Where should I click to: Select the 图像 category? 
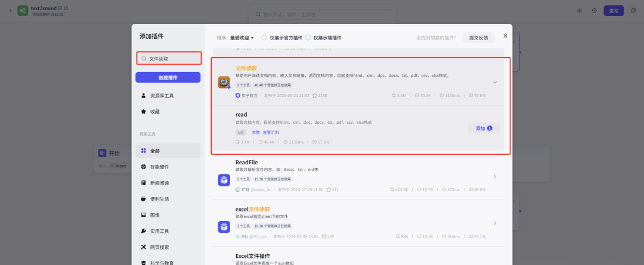(x=168, y=215)
